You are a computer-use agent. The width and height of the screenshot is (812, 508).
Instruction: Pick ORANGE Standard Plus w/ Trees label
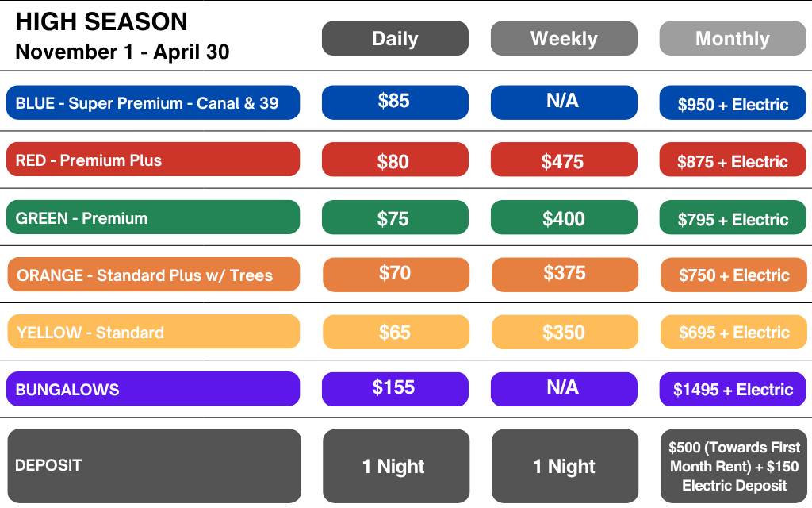pos(153,275)
